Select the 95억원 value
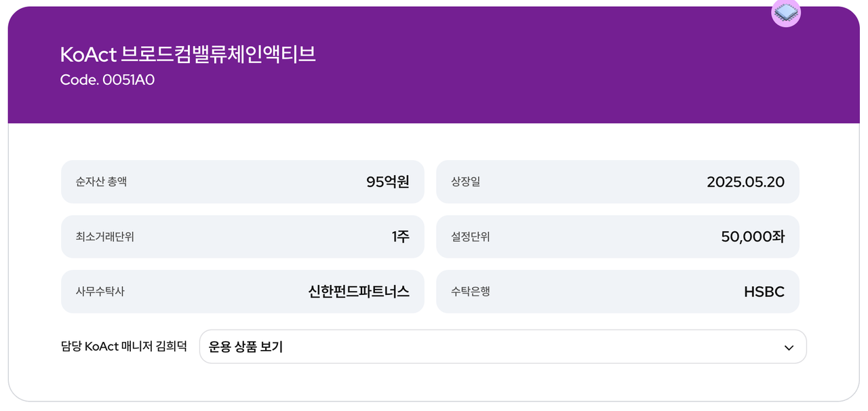 coord(387,182)
